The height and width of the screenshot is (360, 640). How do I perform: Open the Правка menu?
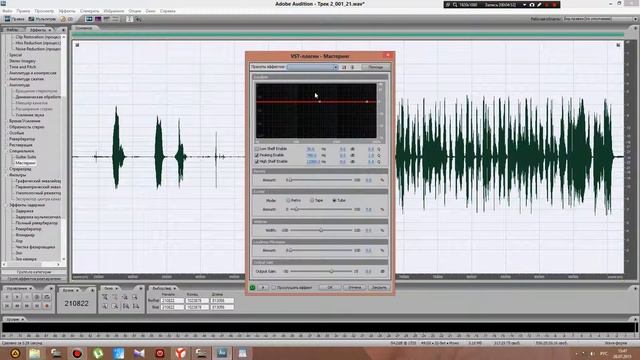23,11
